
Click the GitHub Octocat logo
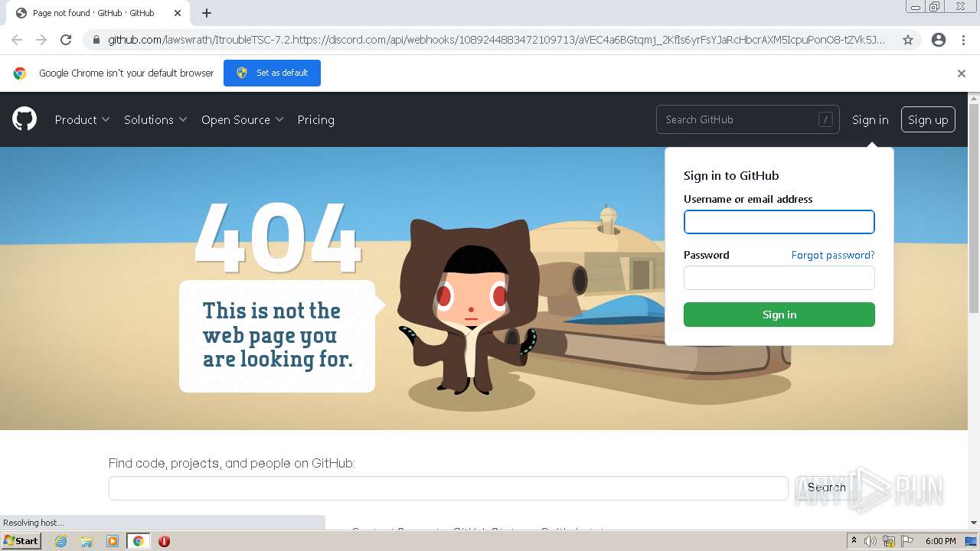pyautogui.click(x=24, y=119)
